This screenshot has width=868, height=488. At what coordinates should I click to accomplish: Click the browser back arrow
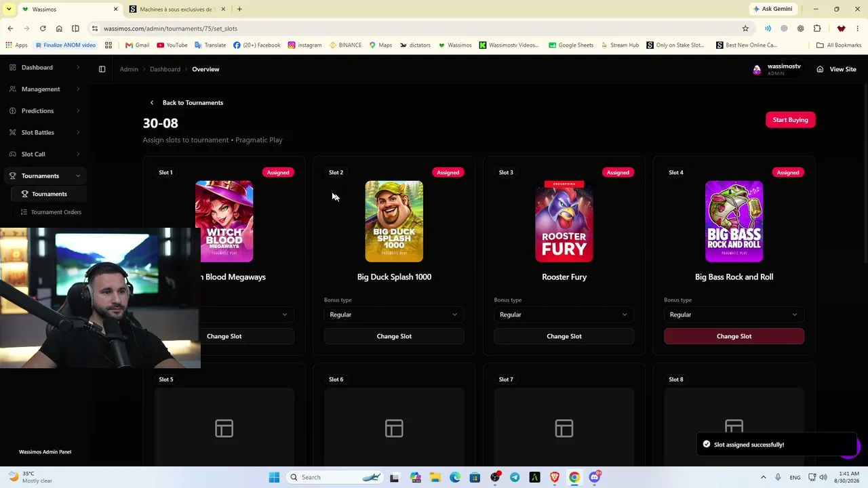[x=10, y=28]
